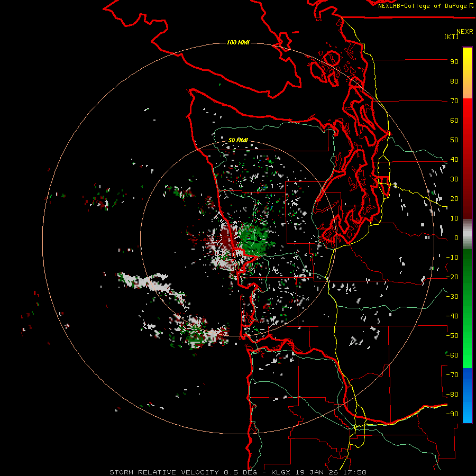Pick the blue segment of the color bar

pyautogui.click(x=467, y=395)
